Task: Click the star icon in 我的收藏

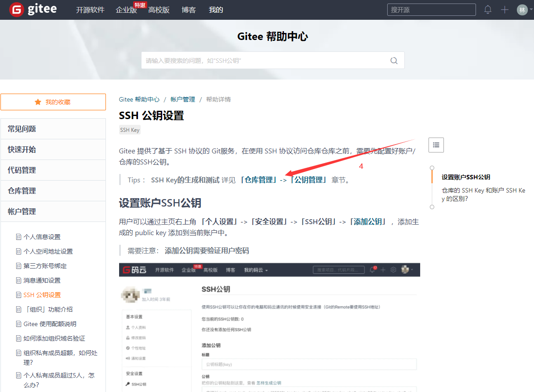Action: click(38, 102)
